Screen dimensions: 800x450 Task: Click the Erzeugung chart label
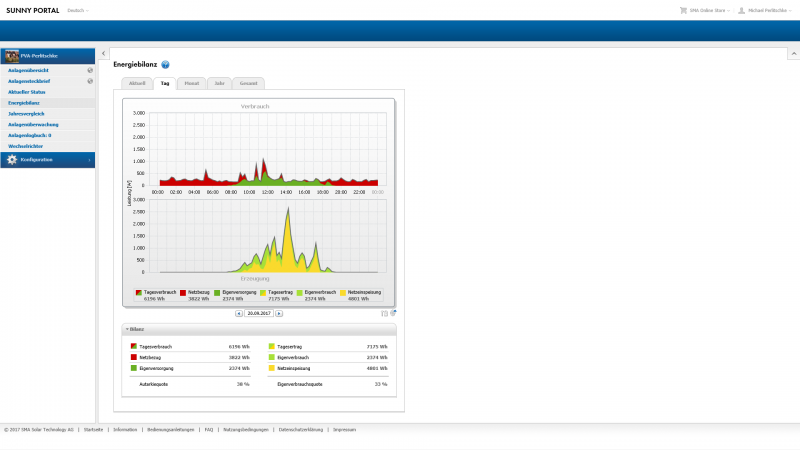255,279
